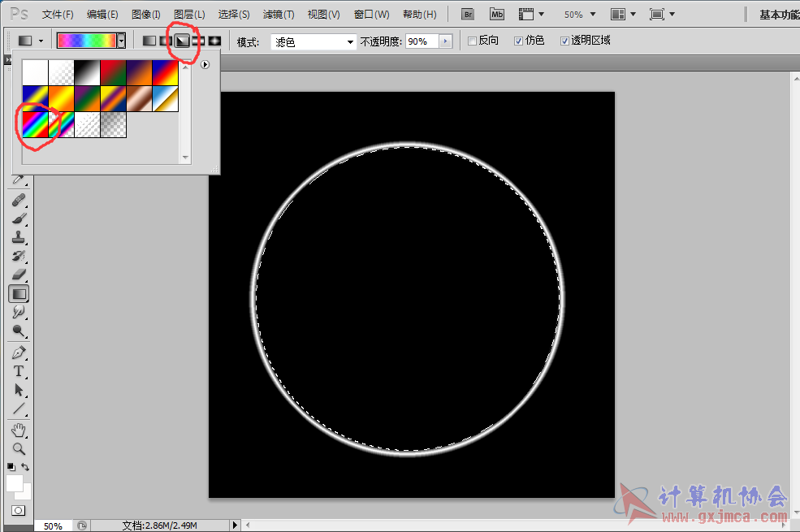Viewport: 800px width, 532px height.
Task: Choose the angle gradient style
Action: coord(182,41)
